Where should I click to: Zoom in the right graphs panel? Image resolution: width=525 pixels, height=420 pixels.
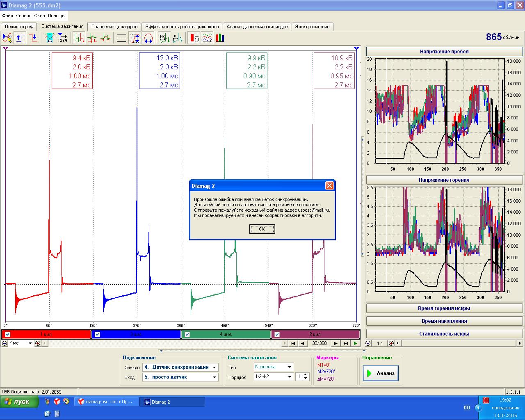pyautogui.click(x=391, y=343)
